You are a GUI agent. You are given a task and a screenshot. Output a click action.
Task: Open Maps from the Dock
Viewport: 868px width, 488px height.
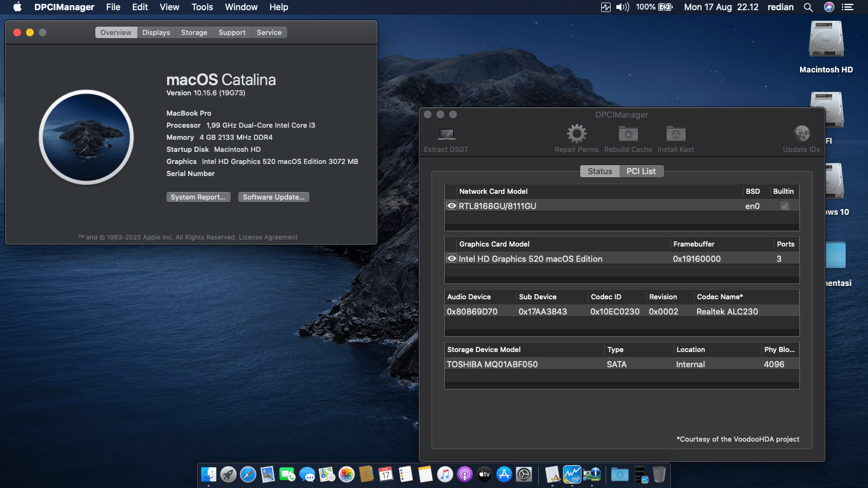pyautogui.click(x=327, y=474)
